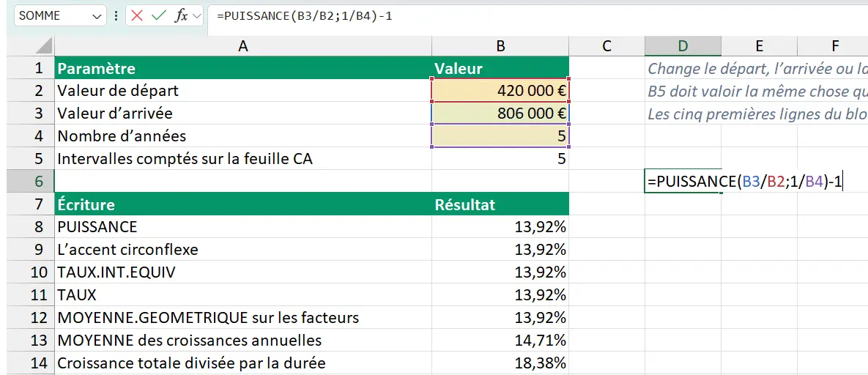Select column C header
This screenshot has width=868, height=375.
pyautogui.click(x=607, y=46)
